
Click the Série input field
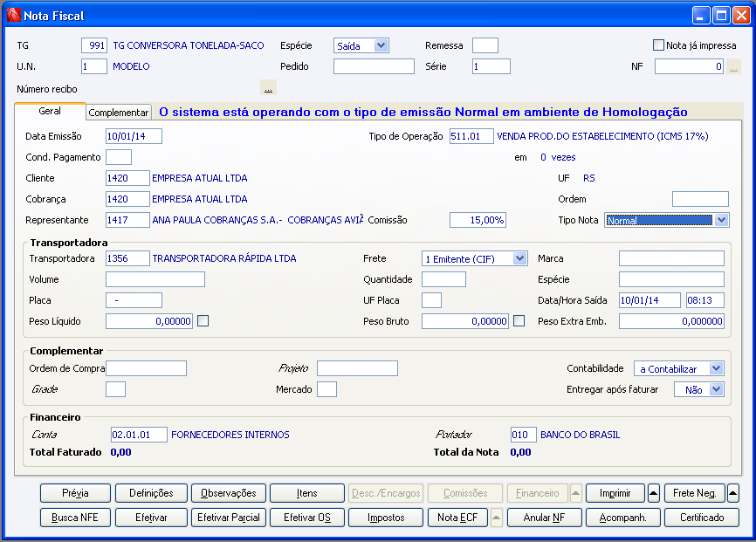tap(491, 66)
